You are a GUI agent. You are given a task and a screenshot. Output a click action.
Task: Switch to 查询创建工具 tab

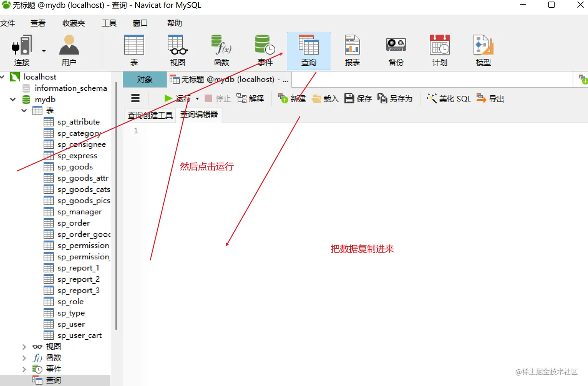pos(150,115)
